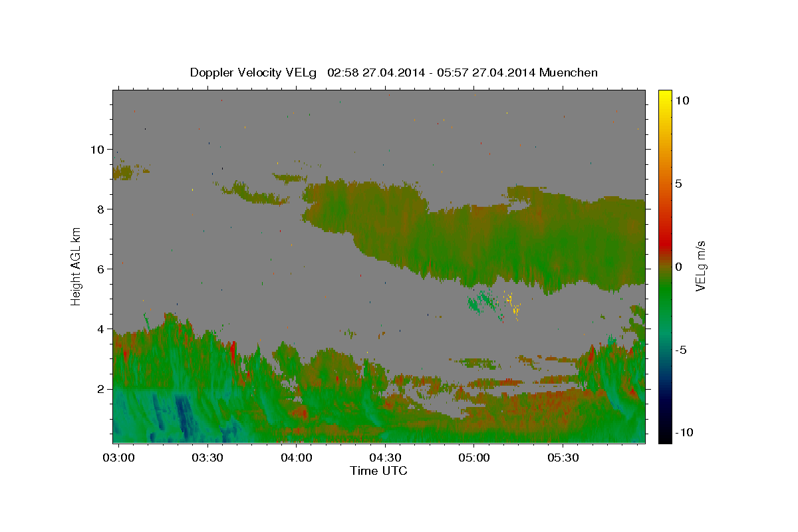This screenshot has height=532, width=798.
Task: Click the colorbar tick label -10
Action: point(684,432)
